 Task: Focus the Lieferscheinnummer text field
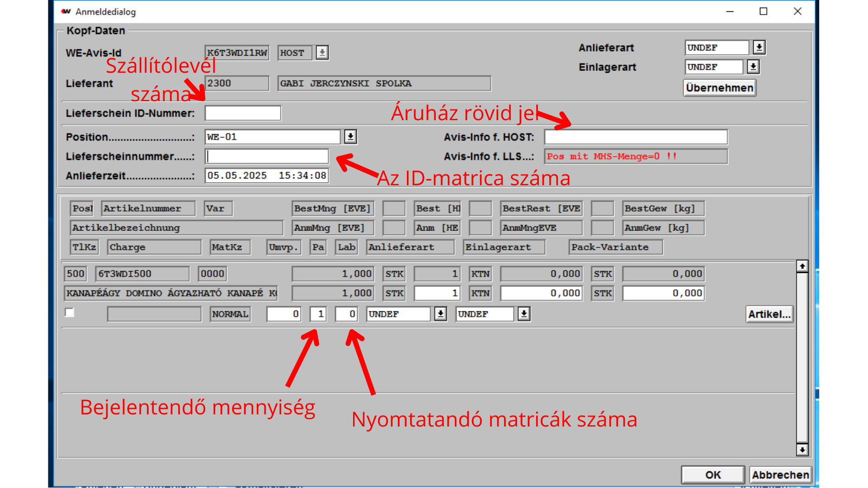pyautogui.click(x=267, y=156)
